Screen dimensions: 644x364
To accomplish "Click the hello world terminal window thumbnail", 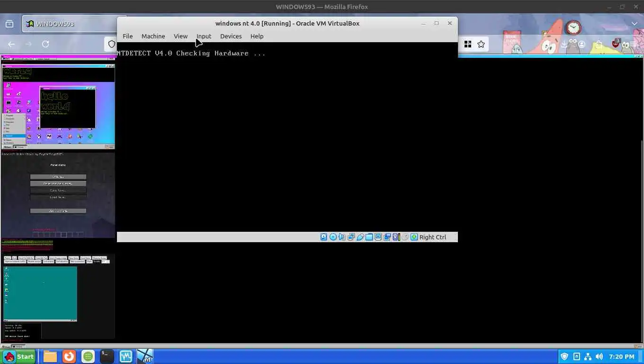I will click(68, 107).
